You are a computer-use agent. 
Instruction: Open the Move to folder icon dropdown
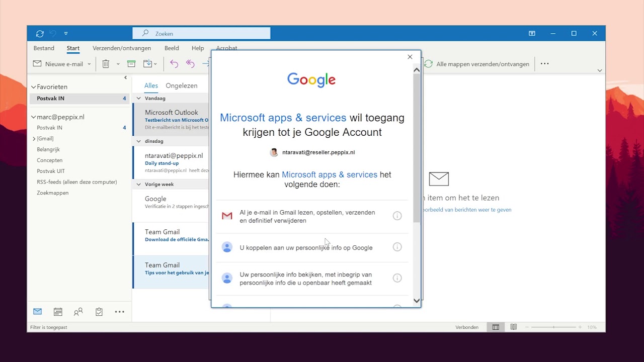(150, 64)
